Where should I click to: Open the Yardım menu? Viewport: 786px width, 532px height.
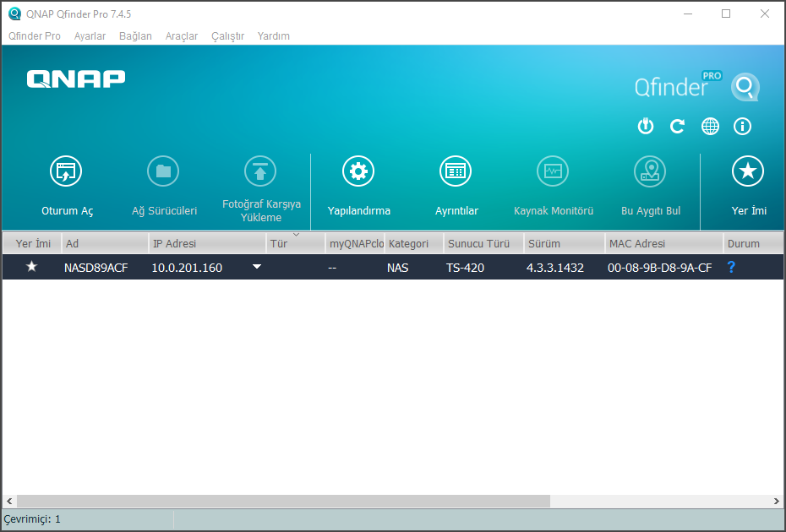273,36
